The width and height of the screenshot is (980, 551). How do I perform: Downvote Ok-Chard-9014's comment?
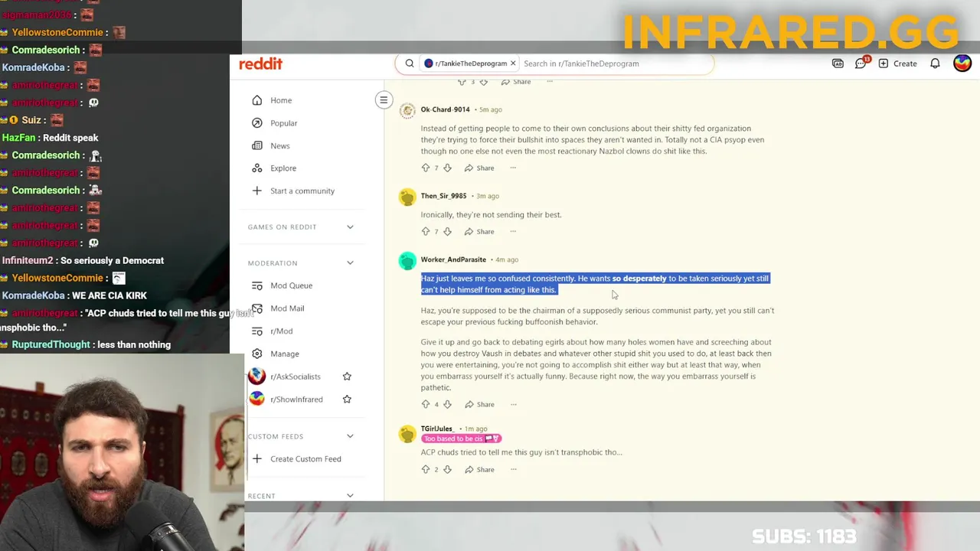(x=447, y=168)
